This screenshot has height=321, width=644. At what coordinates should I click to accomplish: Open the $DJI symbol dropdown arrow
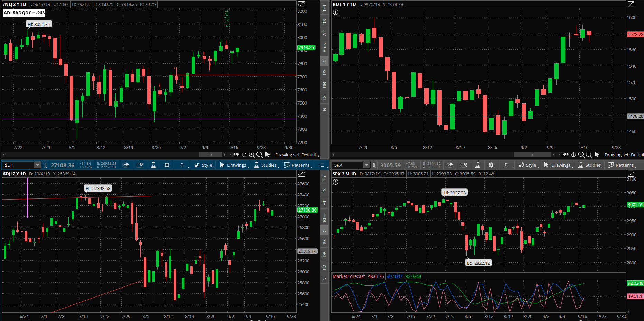pyautogui.click(x=37, y=165)
